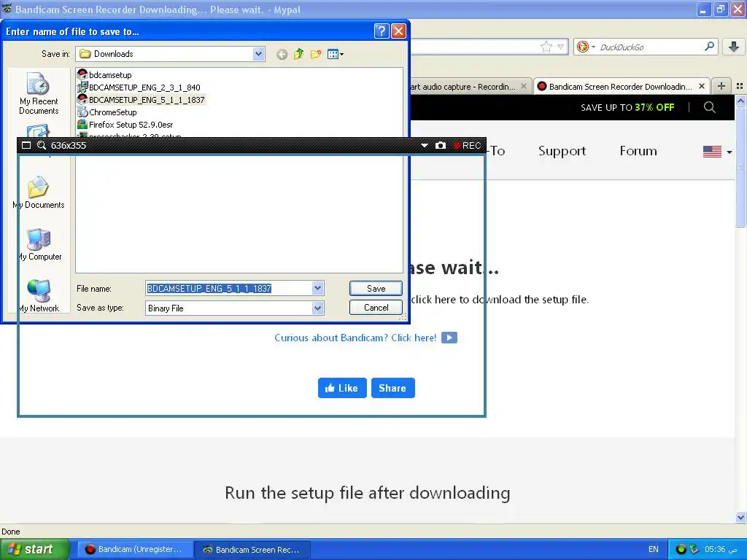Click page scrollbar down arrow
This screenshot has width=747, height=560.
click(x=740, y=517)
